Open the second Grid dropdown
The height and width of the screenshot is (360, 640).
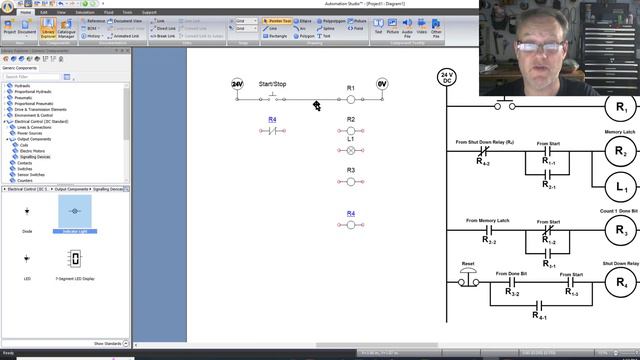click(x=246, y=29)
